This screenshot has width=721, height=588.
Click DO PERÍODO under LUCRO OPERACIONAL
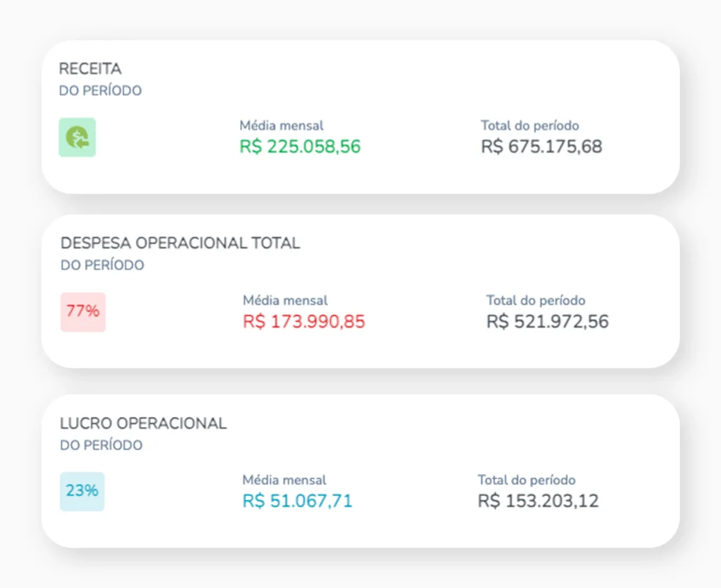(x=101, y=445)
